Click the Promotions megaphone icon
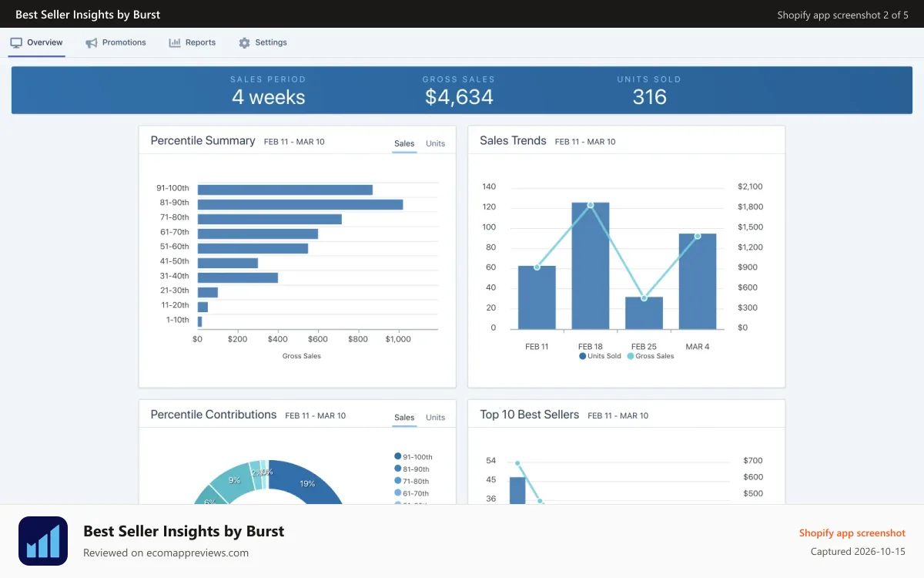The width and height of the screenshot is (924, 578). click(92, 43)
